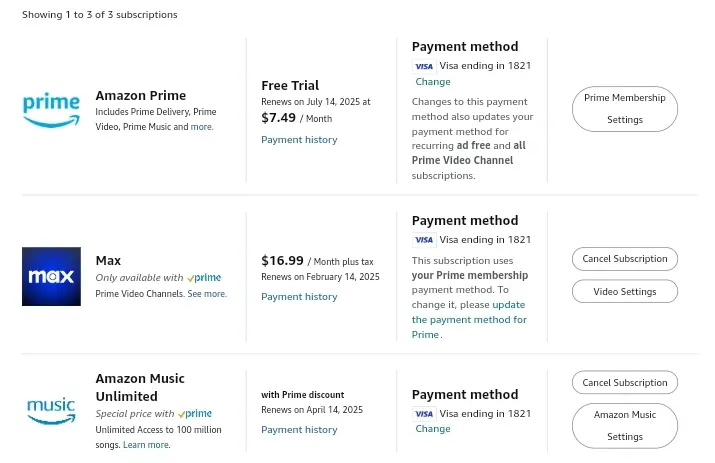This screenshot has width=715, height=463.
Task: Click 'See more' under Max description
Action: pyautogui.click(x=207, y=294)
